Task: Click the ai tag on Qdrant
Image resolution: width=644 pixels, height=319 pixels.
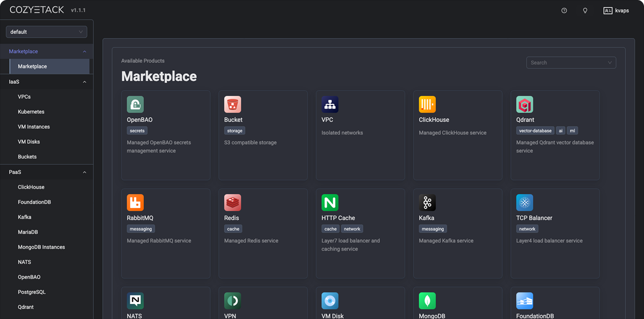Action: [561, 131]
